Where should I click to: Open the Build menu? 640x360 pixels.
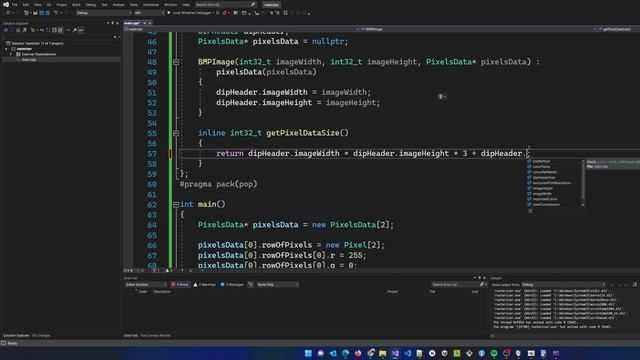click(x=76, y=4)
